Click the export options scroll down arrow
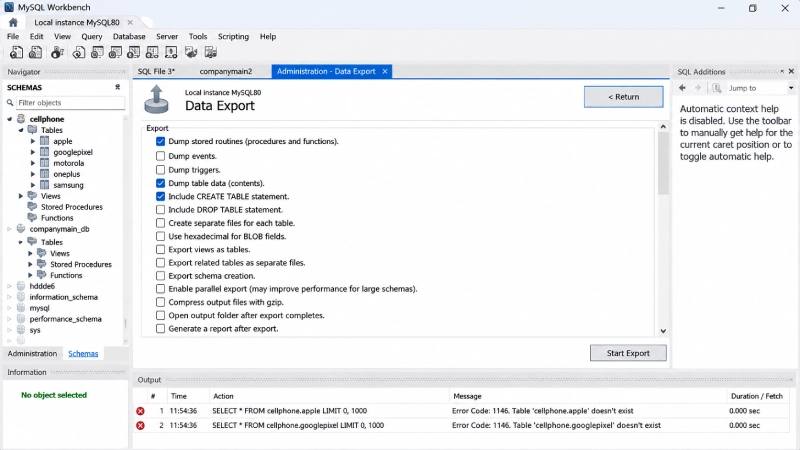The width and height of the screenshot is (800, 450). (x=663, y=331)
